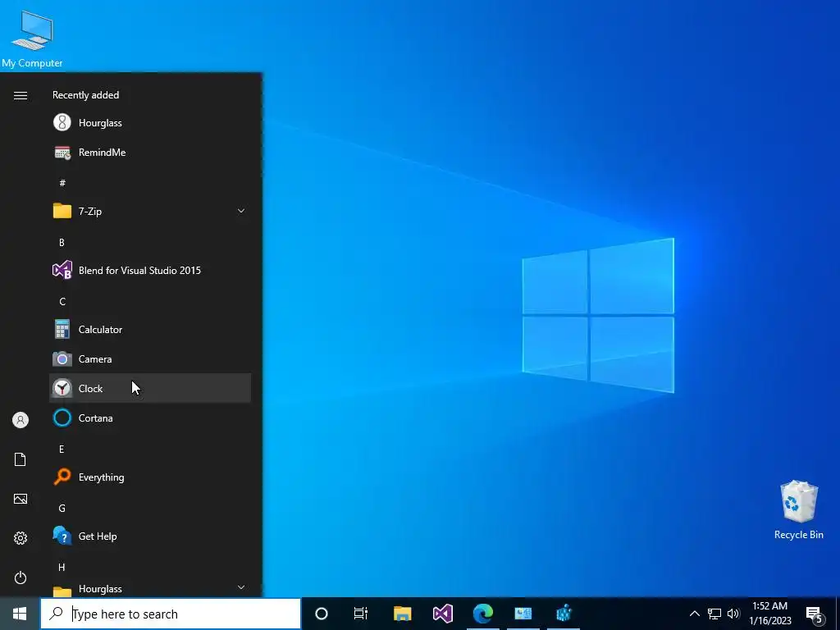Click the Power button in Start
This screenshot has width=840, height=630.
coord(21,577)
